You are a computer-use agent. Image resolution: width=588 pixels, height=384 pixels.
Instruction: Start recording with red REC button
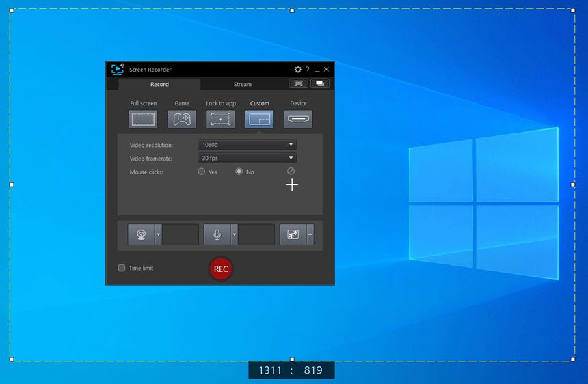[220, 269]
